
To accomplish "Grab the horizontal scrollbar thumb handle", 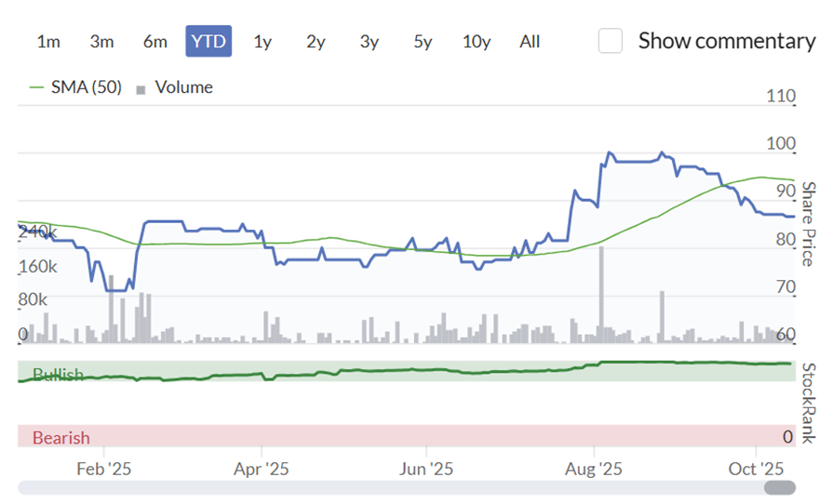I will pos(780,487).
